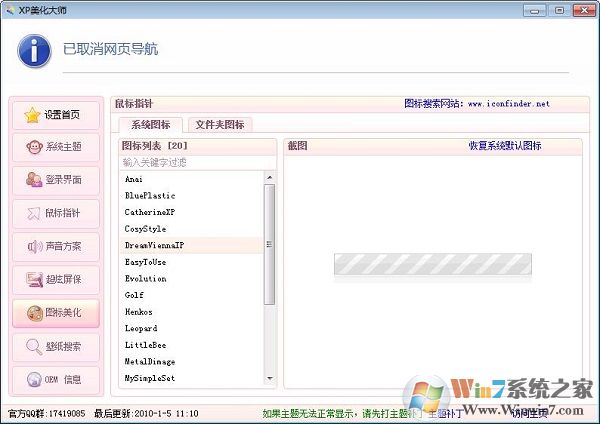
Task: Click the blue info icon in header
Action: 33,48
